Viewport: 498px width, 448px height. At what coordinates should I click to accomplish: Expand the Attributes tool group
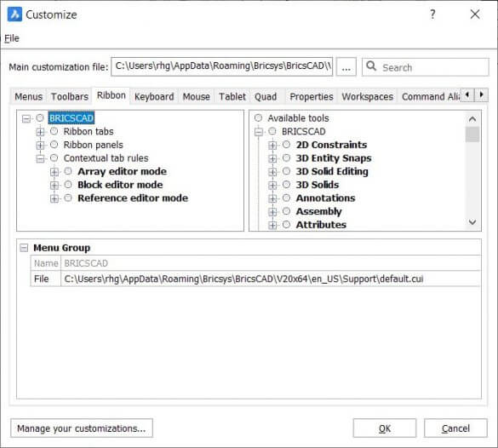[x=272, y=225]
